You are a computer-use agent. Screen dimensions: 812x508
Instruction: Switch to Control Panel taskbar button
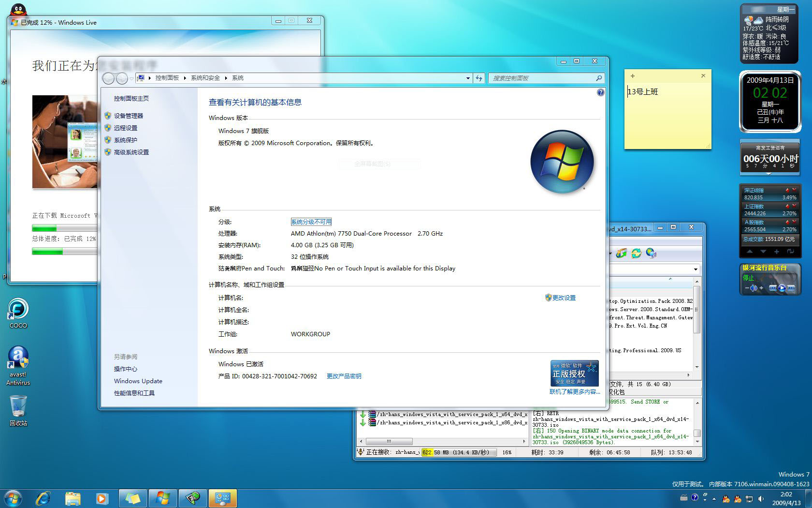tap(223, 498)
